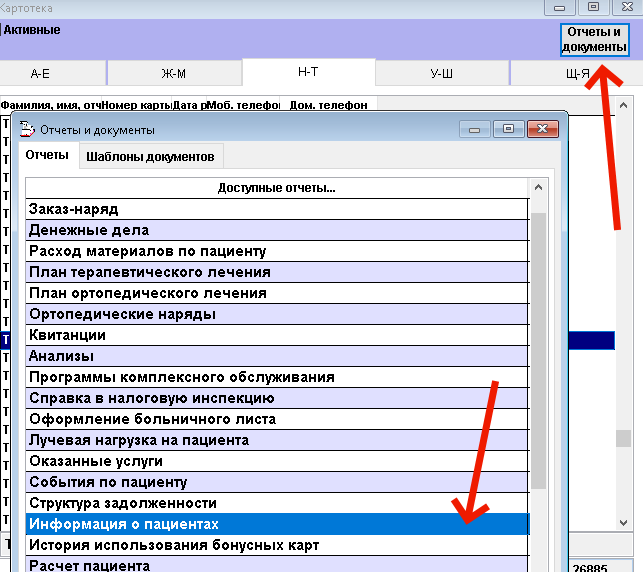Switch to 'Шаблоны документов' tab
Image resolution: width=643 pixels, height=572 pixels.
pos(150,156)
